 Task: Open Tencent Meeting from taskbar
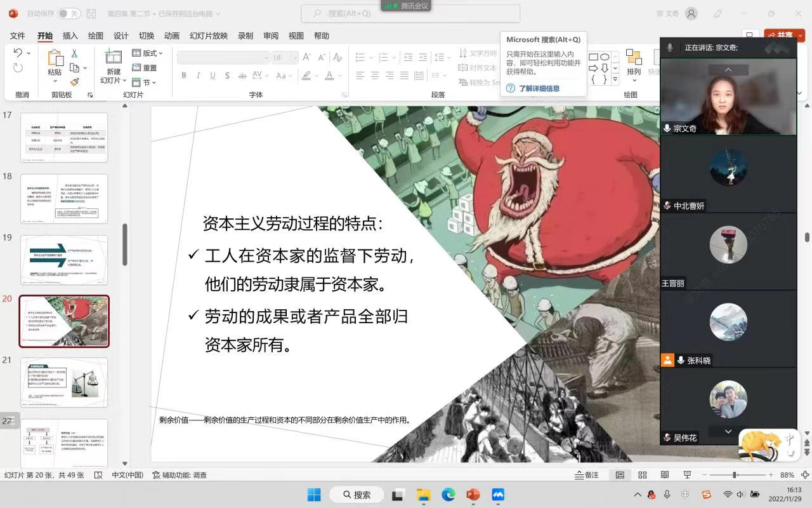(x=498, y=495)
